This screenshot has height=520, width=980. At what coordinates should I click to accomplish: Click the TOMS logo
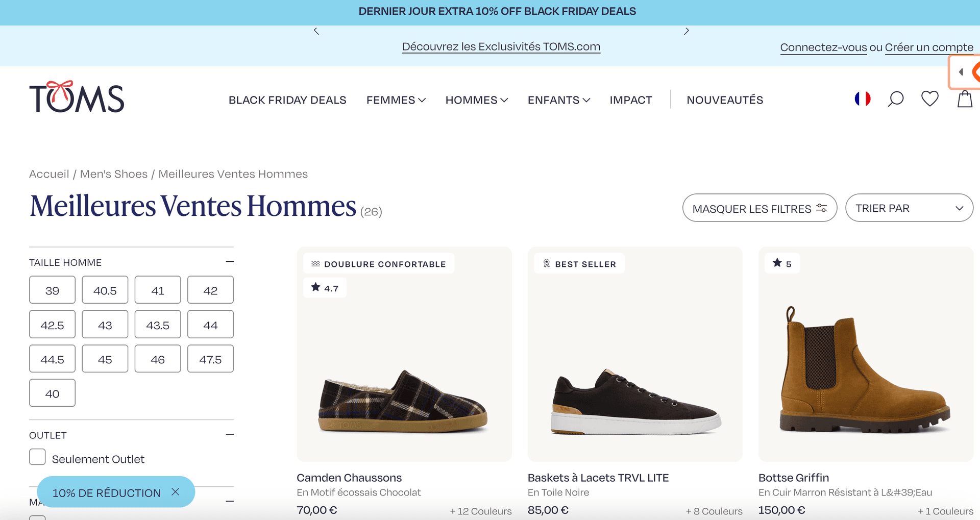coord(77,98)
